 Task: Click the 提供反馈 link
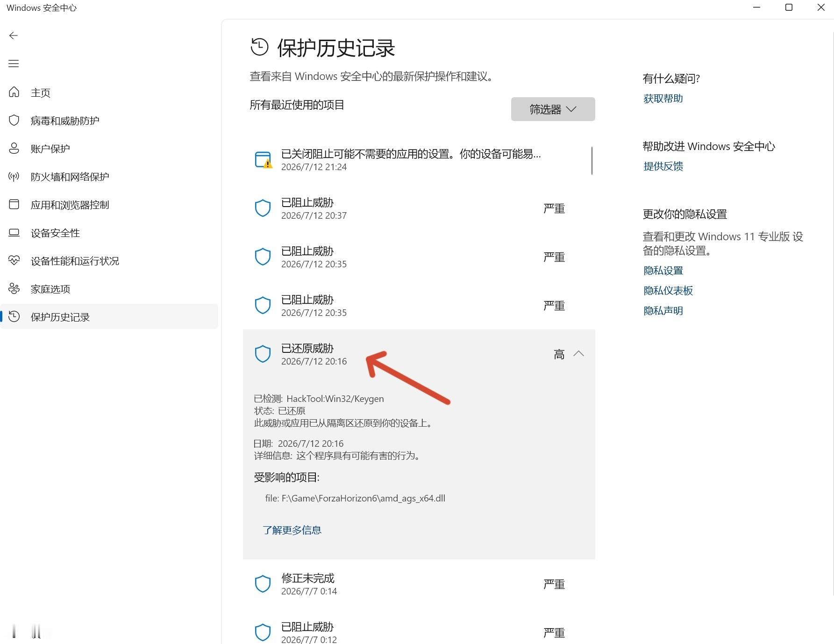(663, 166)
